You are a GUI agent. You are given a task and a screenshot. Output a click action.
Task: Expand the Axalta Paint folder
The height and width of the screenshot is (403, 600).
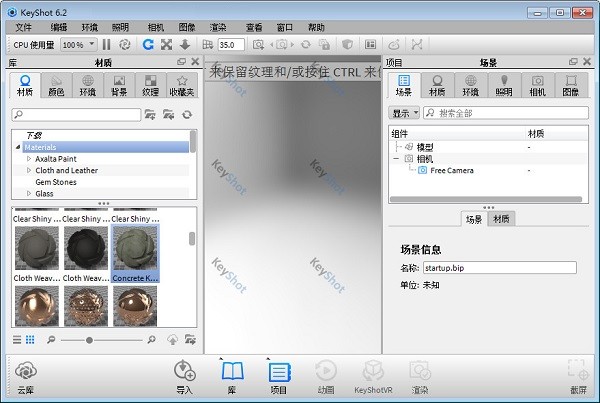click(x=29, y=158)
